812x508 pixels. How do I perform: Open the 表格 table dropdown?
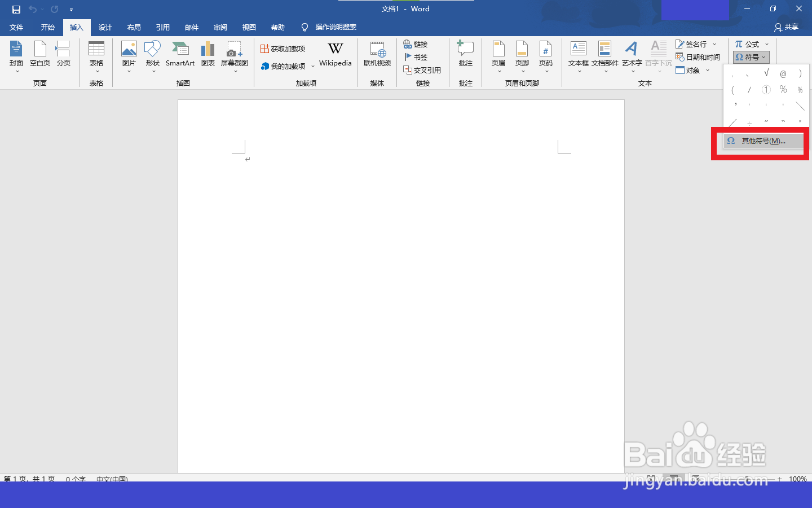pyautogui.click(x=96, y=57)
